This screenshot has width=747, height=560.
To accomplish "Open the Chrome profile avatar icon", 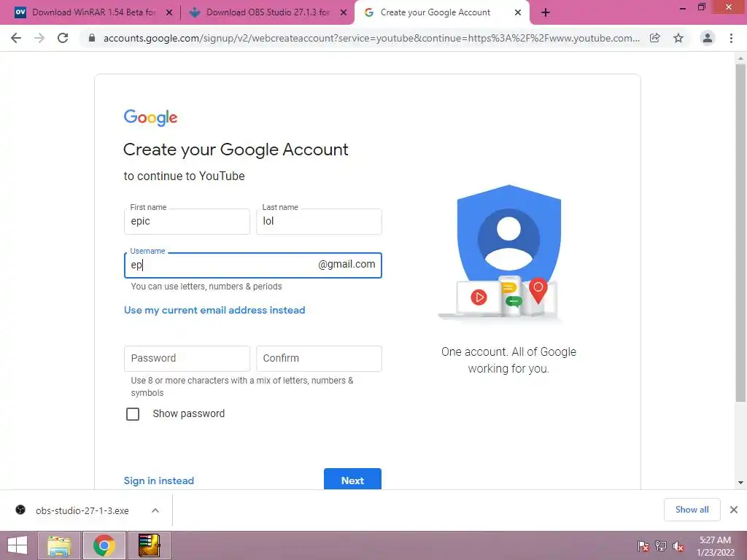I will coord(708,38).
